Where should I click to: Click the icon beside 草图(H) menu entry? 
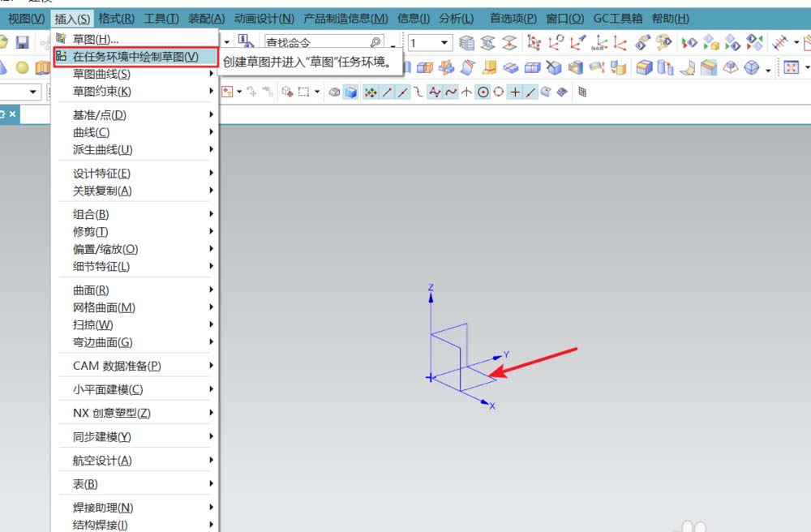click(61, 39)
